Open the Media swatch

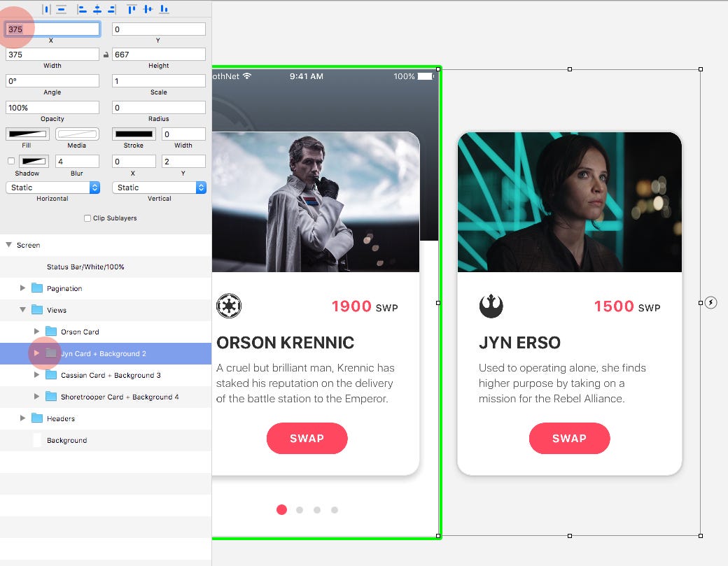point(77,134)
